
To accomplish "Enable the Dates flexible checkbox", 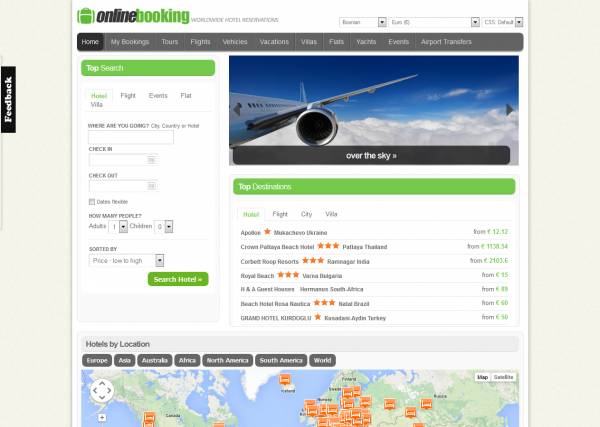I will coord(92,201).
